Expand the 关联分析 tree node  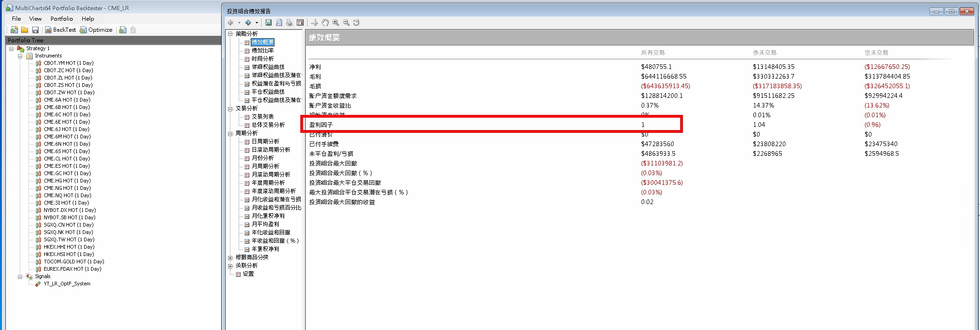[x=230, y=266]
